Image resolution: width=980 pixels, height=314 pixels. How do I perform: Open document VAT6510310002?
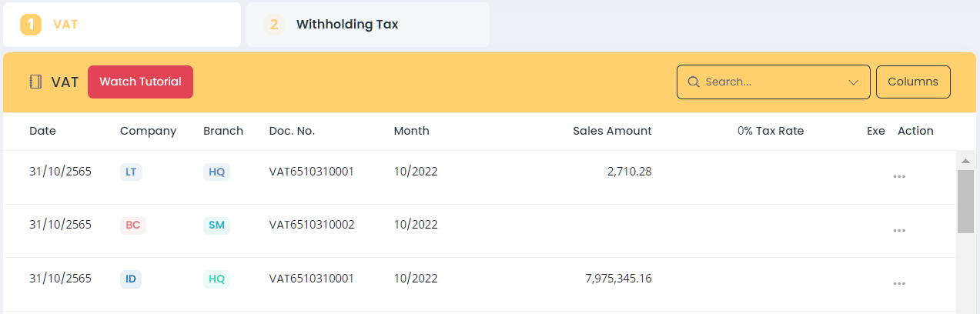(x=312, y=225)
